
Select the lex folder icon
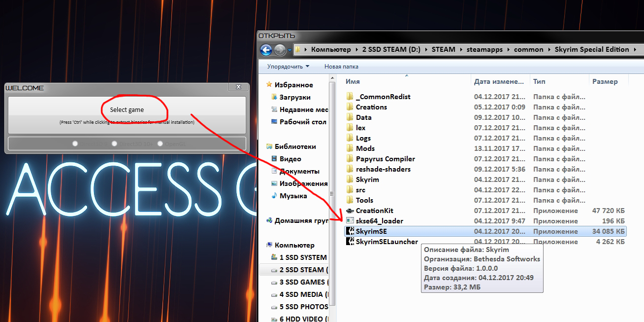pos(350,128)
